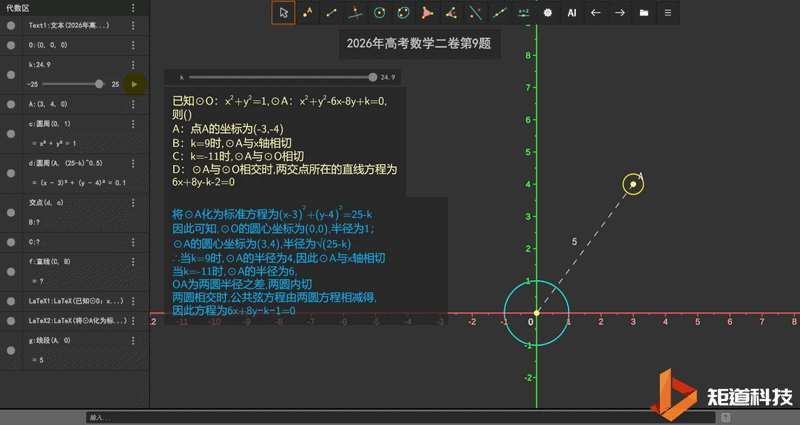Click the segment length label 5

(574, 242)
